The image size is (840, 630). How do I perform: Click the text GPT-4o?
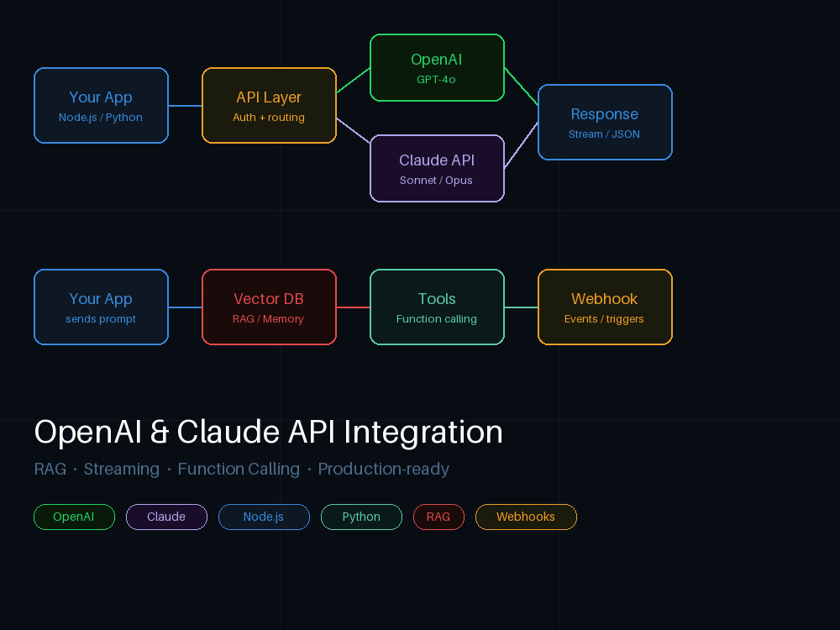[436, 80]
